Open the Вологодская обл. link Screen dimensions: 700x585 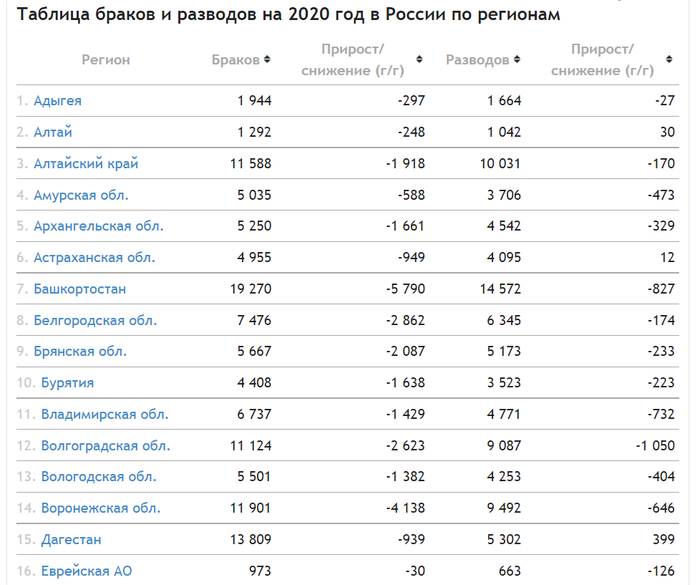tap(99, 476)
